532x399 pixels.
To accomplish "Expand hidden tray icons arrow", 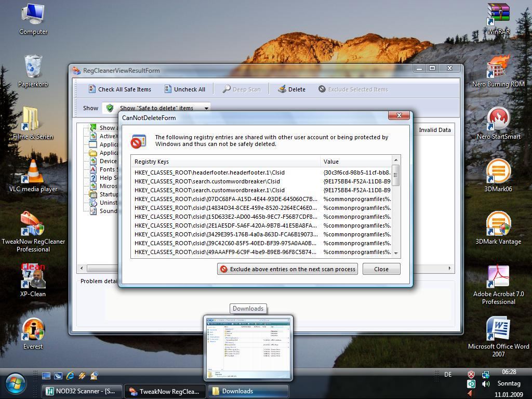I will (470, 393).
